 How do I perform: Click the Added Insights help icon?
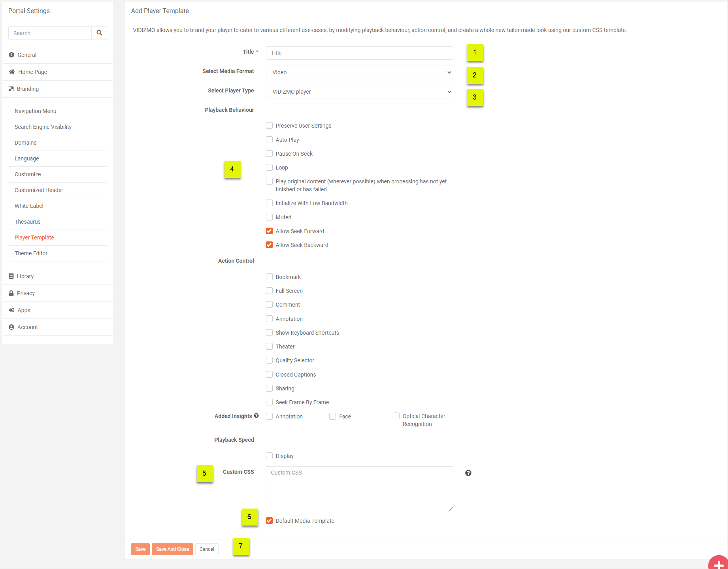(256, 416)
